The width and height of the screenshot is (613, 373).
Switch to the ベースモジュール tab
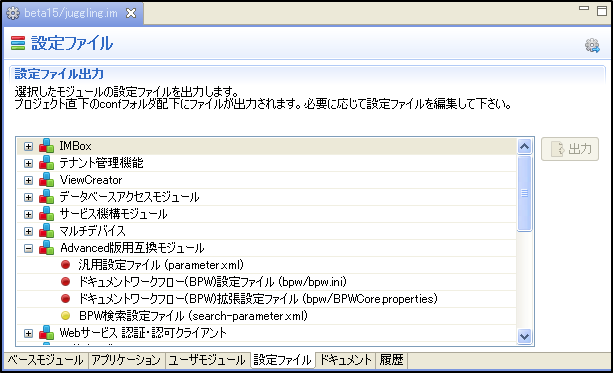coord(45,360)
